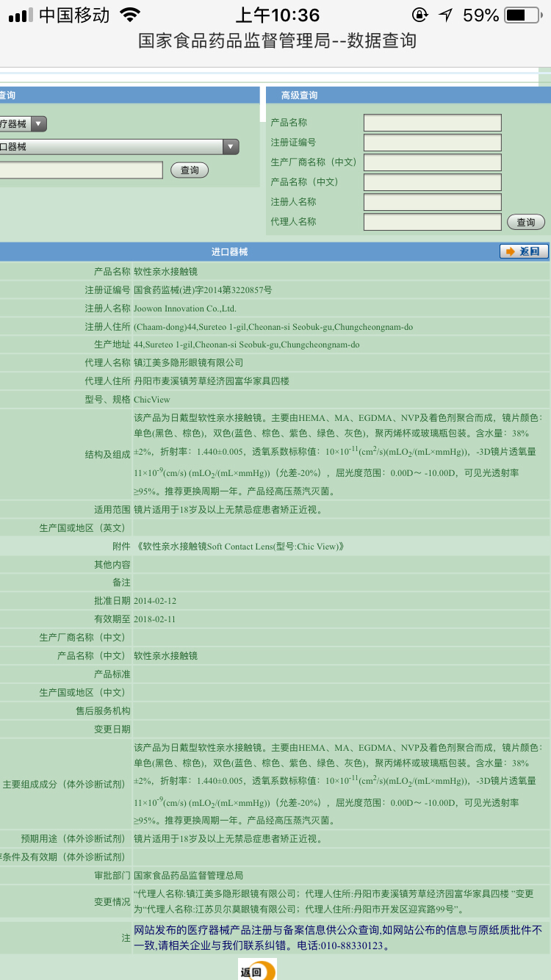This screenshot has width=551, height=980.
Task: Focus the left quick-search input field
Action: [x=81, y=170]
